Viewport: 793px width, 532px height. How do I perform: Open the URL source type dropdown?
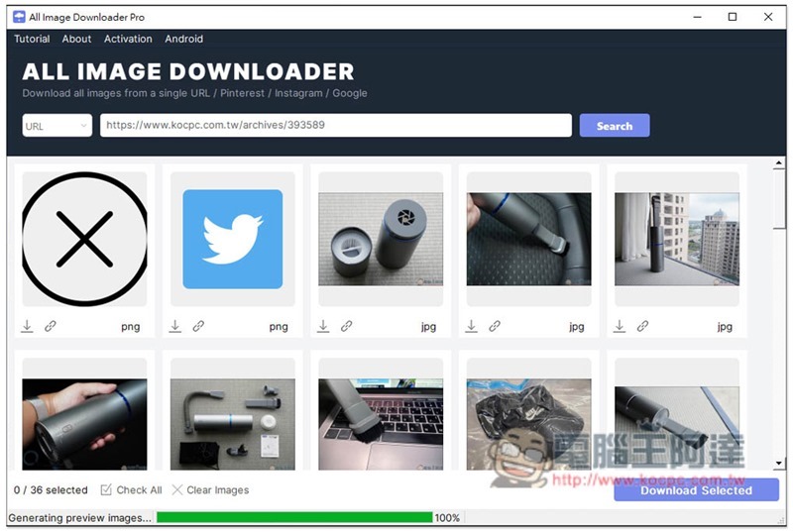tap(57, 125)
